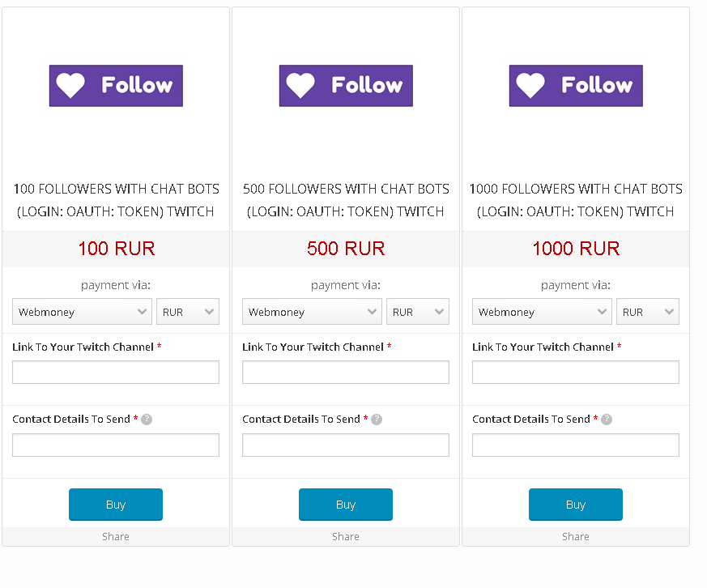Image resolution: width=707 pixels, height=588 pixels.
Task: Click the Follow image on the 500 followers card
Action: [x=346, y=86]
